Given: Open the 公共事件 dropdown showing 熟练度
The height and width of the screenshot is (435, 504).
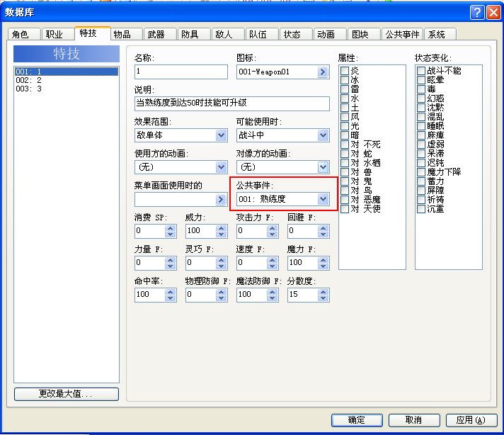Looking at the screenshot, I should point(323,199).
